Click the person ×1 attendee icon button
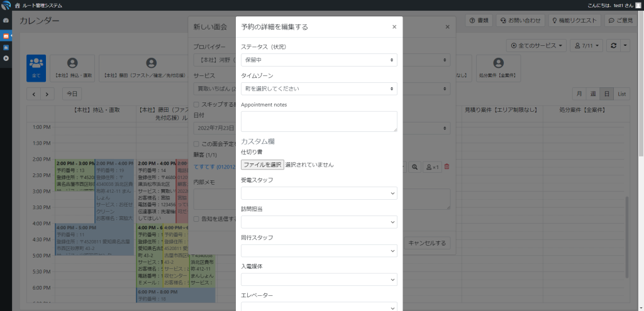 tap(432, 167)
